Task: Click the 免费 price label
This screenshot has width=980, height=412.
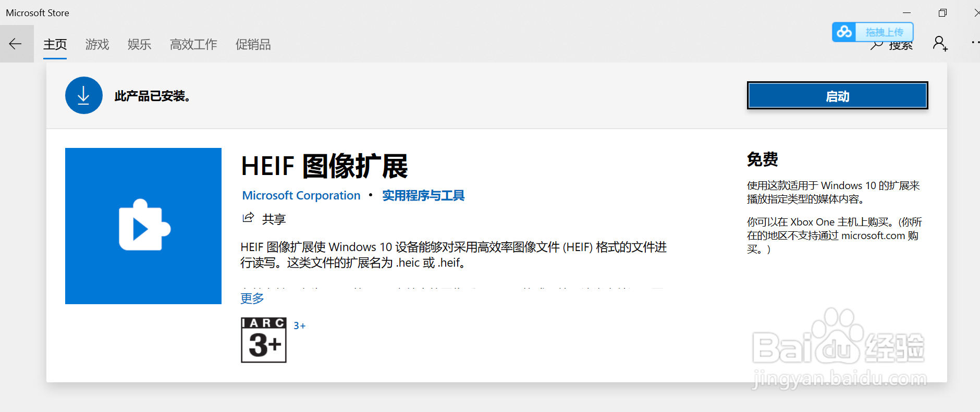Action: tap(762, 159)
